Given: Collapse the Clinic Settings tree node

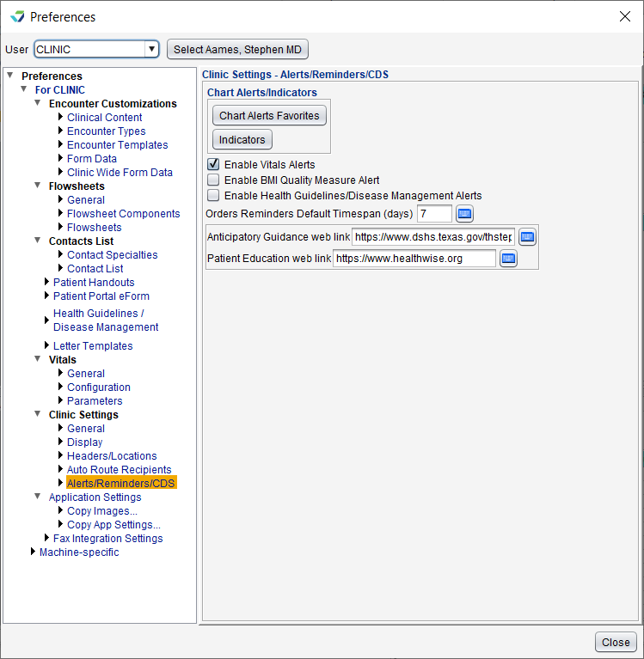Looking at the screenshot, I should [38, 414].
